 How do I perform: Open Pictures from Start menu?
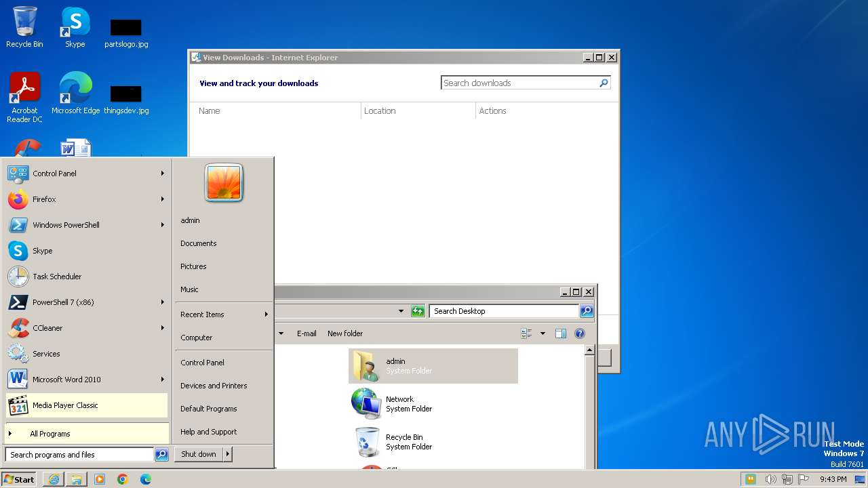pyautogui.click(x=193, y=266)
